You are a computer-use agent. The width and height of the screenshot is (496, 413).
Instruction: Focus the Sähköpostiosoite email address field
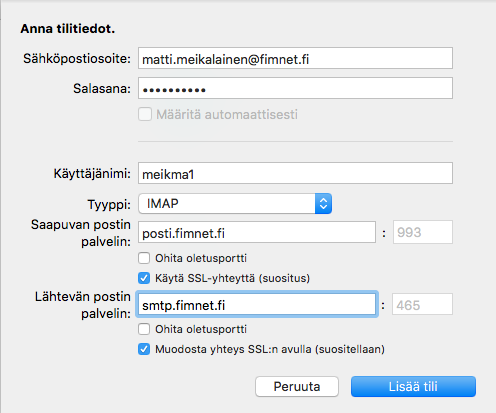click(x=295, y=58)
